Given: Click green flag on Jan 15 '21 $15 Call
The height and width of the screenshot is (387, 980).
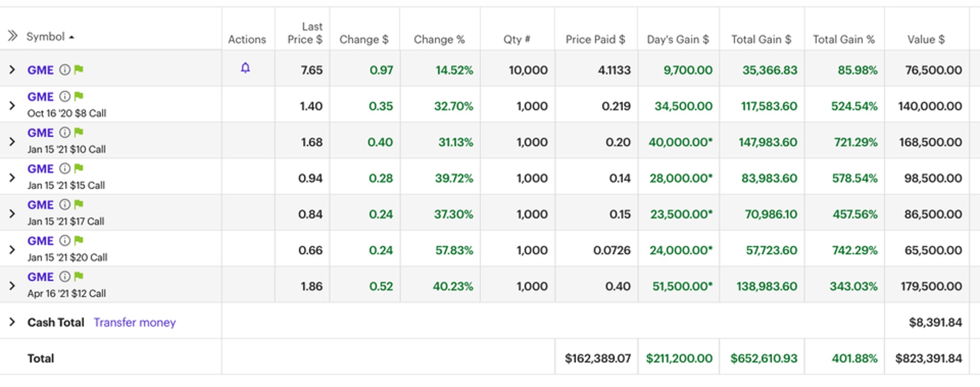Looking at the screenshot, I should pos(79,168).
